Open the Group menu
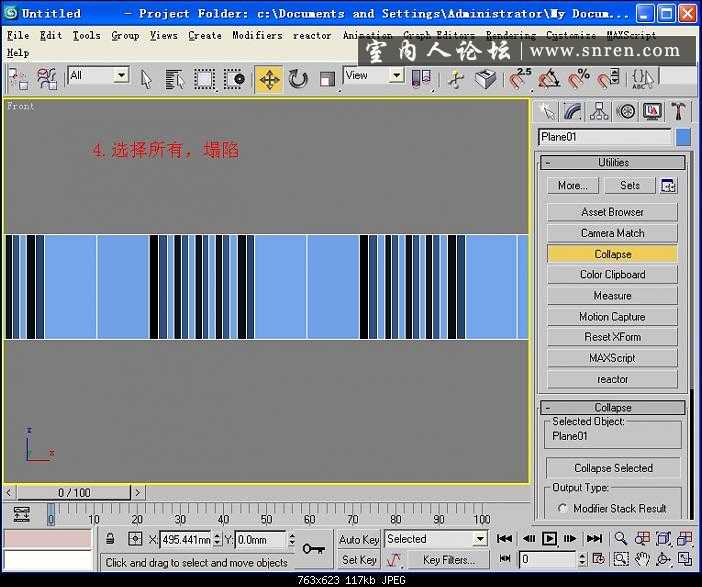The image size is (702, 587). coord(125,35)
